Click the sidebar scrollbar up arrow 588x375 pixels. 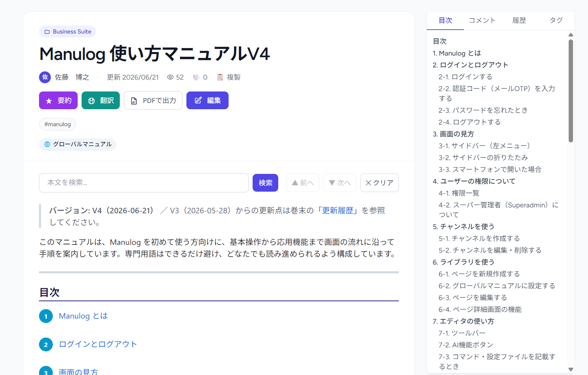click(571, 35)
